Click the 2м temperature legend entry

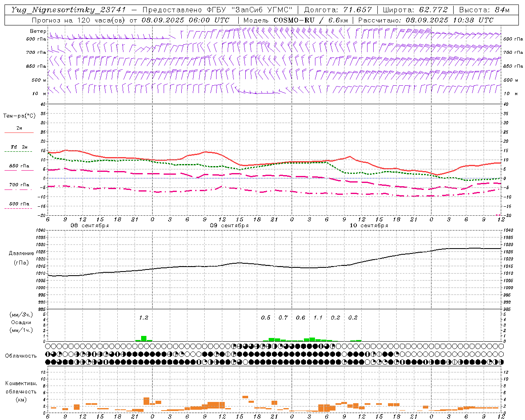click(x=19, y=128)
